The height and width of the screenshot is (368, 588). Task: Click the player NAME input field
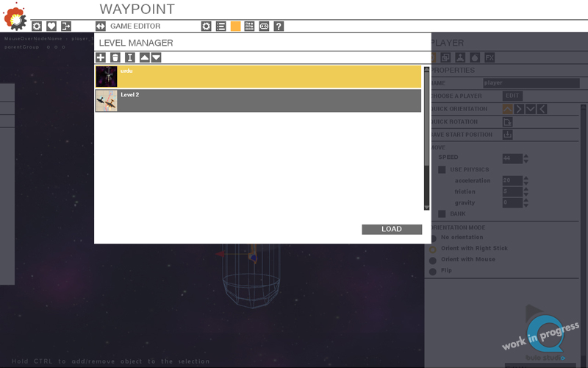(x=531, y=83)
